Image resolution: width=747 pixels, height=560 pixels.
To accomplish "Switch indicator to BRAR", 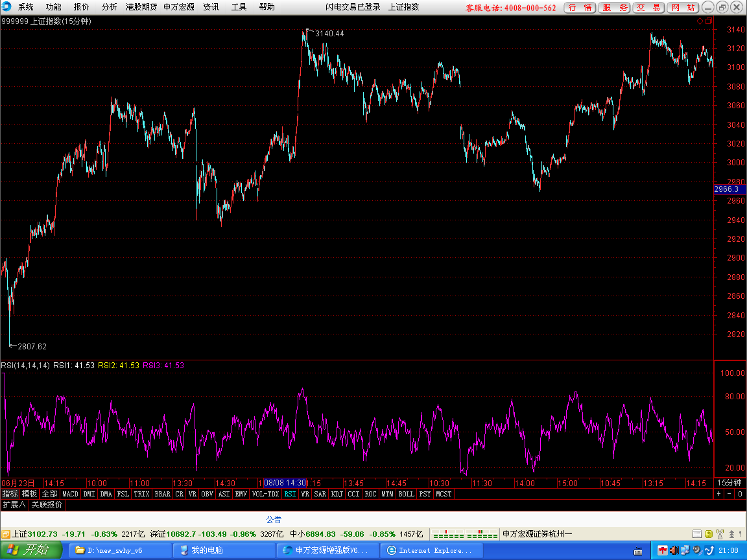I will pyautogui.click(x=163, y=495).
